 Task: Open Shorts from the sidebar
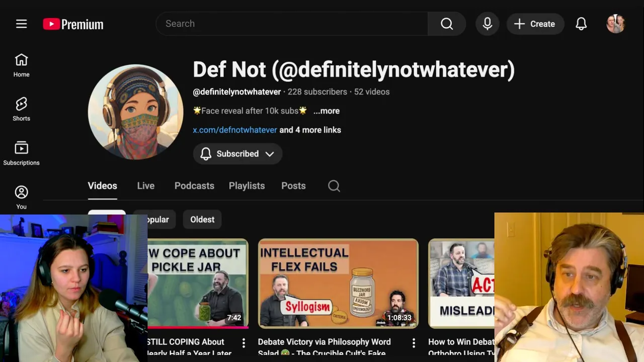pos(21,109)
